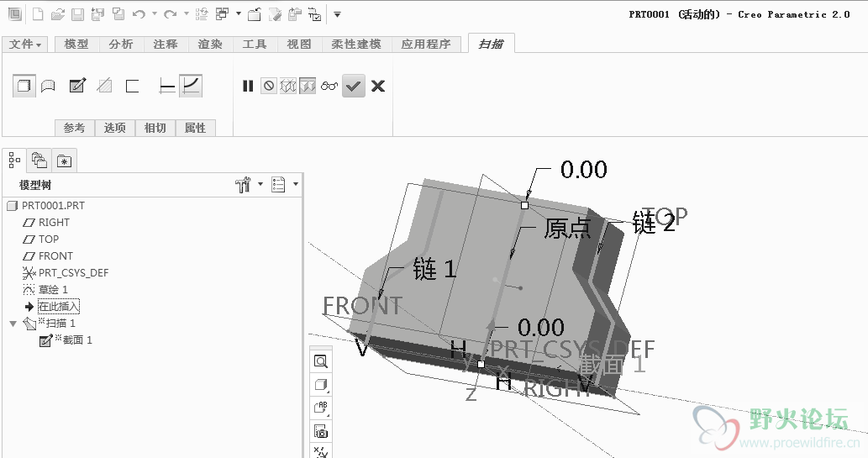Click the Close window icon in quick toolbar

coord(254,14)
